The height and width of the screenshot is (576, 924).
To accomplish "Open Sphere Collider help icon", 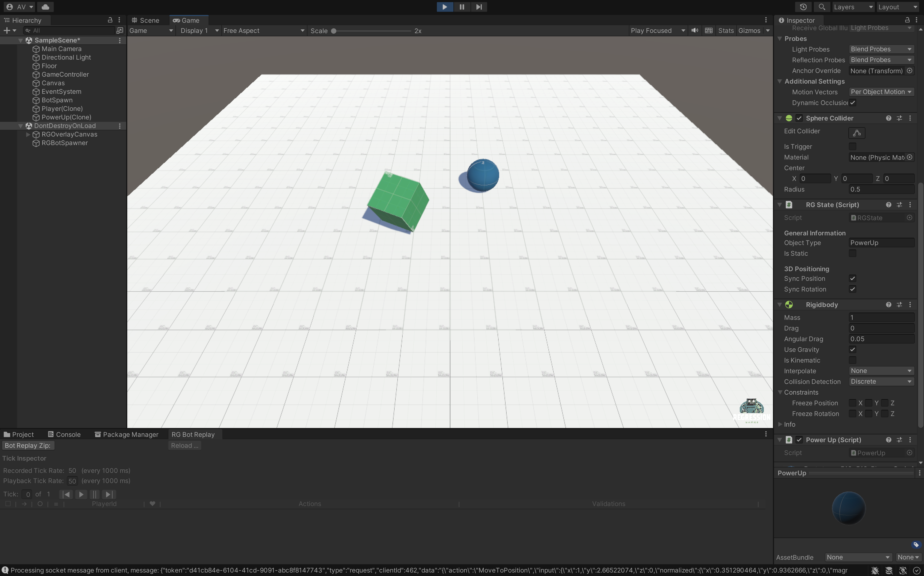I will coord(888,118).
